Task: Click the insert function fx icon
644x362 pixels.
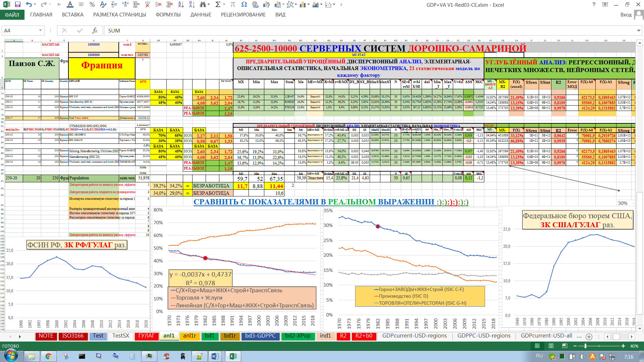Action: (95, 31)
